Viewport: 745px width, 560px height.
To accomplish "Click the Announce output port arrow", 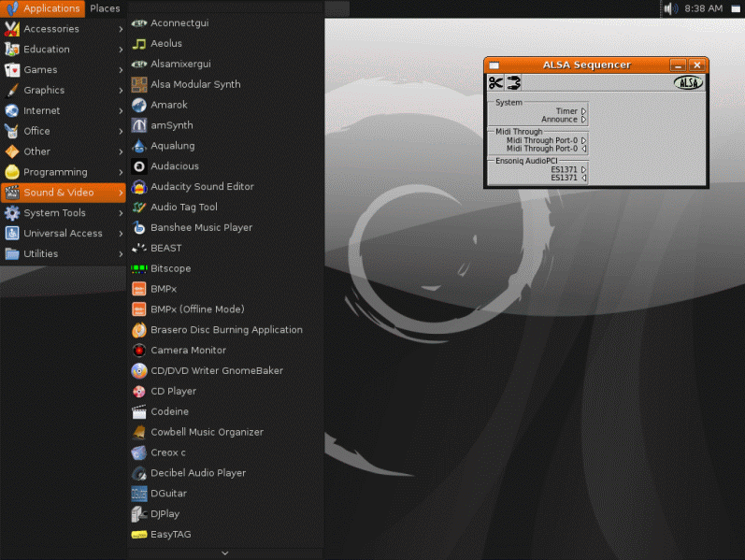I will [x=583, y=120].
